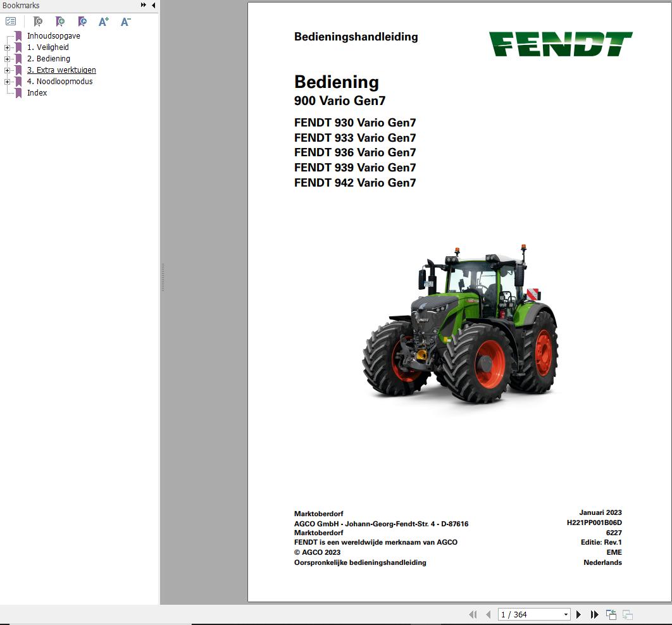This screenshot has height=625, width=672.
Task: Click the 'FENDT 936 Vario Gen7' line
Action: click(x=355, y=152)
